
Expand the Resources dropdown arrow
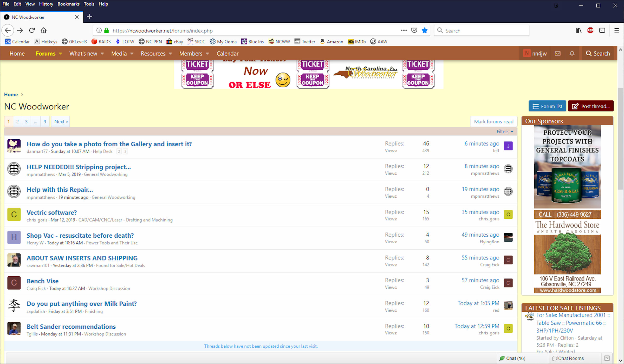(x=170, y=54)
